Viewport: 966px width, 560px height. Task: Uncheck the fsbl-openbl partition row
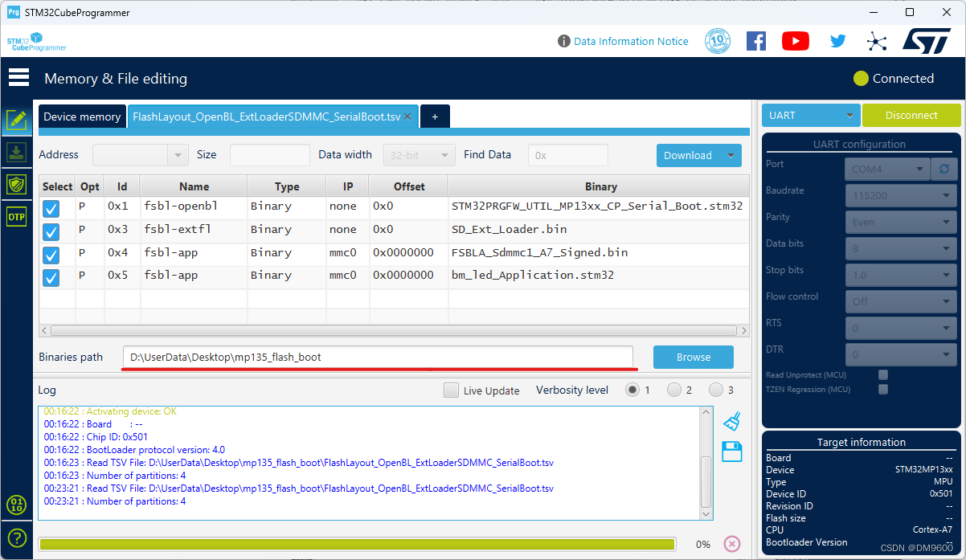coord(51,209)
